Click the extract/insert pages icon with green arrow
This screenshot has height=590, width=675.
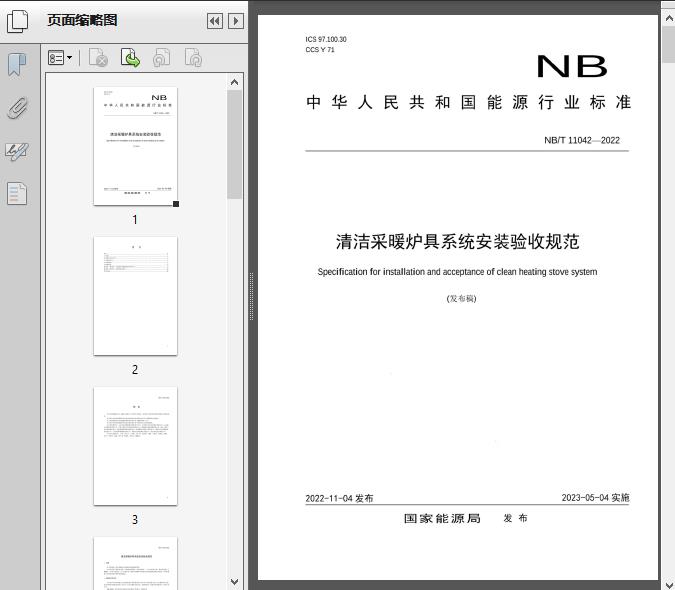[x=130, y=57]
